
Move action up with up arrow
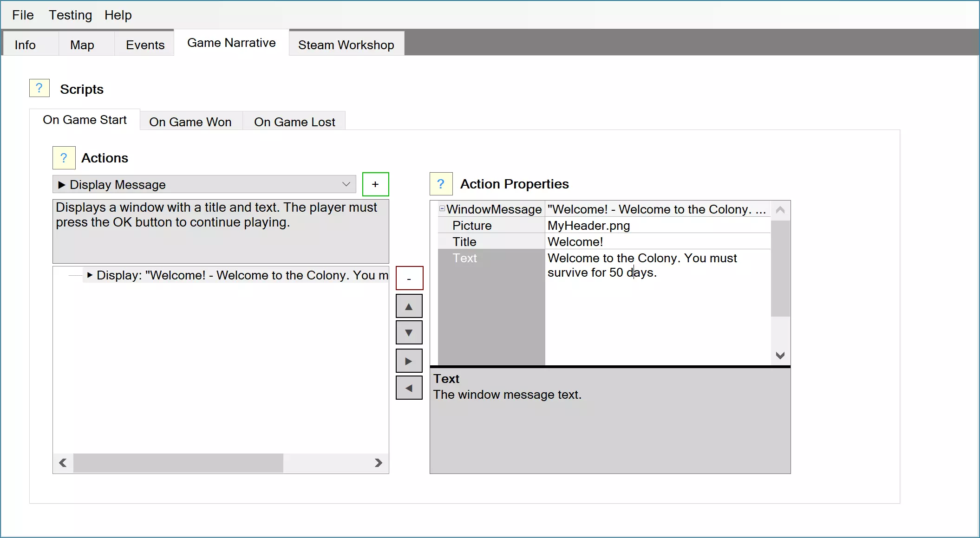point(409,306)
